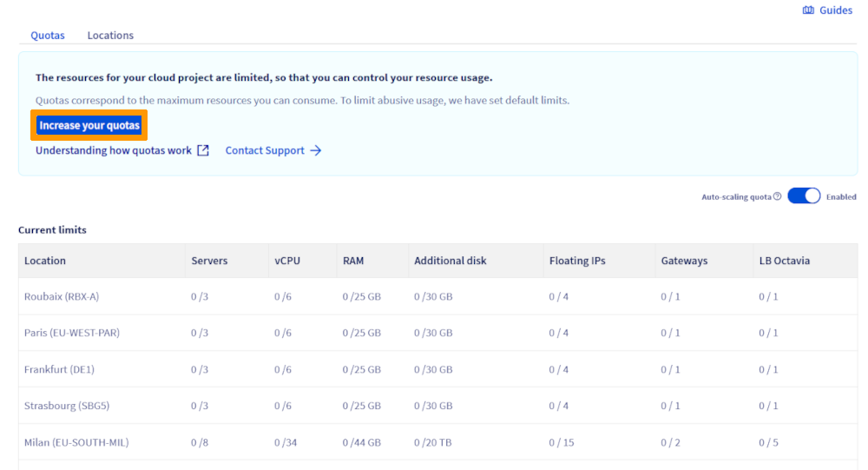
Task: Click the Auto-scaling quota help icon
Action: [x=777, y=196]
